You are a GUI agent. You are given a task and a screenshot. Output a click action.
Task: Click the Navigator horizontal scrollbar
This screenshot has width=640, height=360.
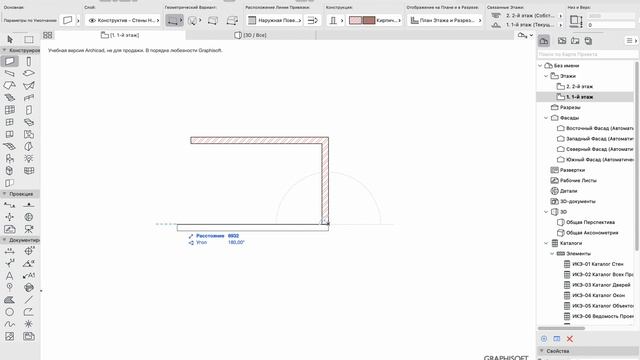561,328
